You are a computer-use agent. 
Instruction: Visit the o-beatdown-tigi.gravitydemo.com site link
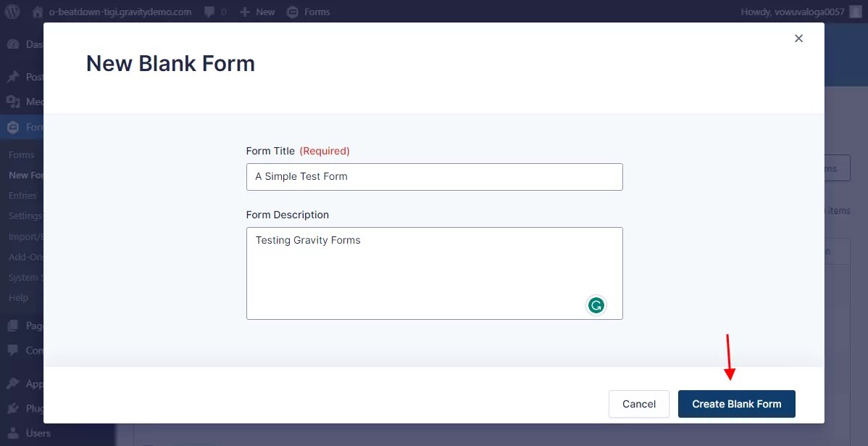120,12
